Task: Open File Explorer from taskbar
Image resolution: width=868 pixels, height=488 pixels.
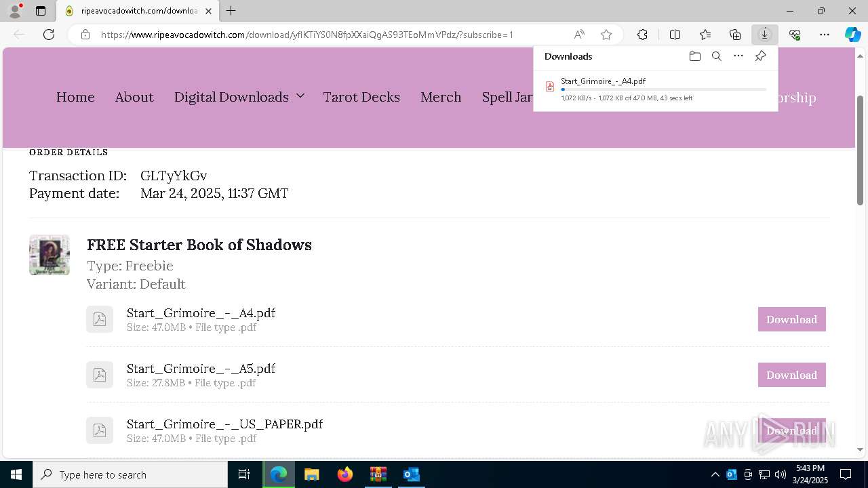Action: click(311, 474)
